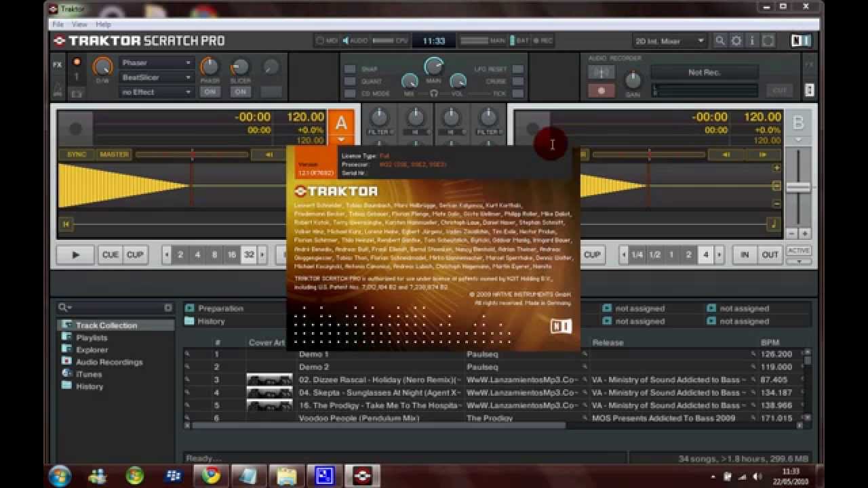Open the Phaser effect dropdown
Image resolution: width=868 pixels, height=488 pixels.
[x=157, y=62]
